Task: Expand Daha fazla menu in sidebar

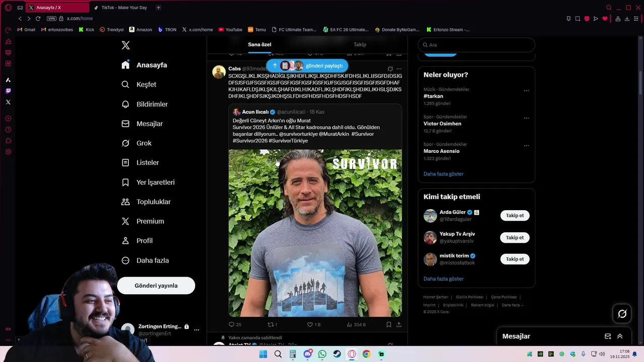Action: pos(145,260)
